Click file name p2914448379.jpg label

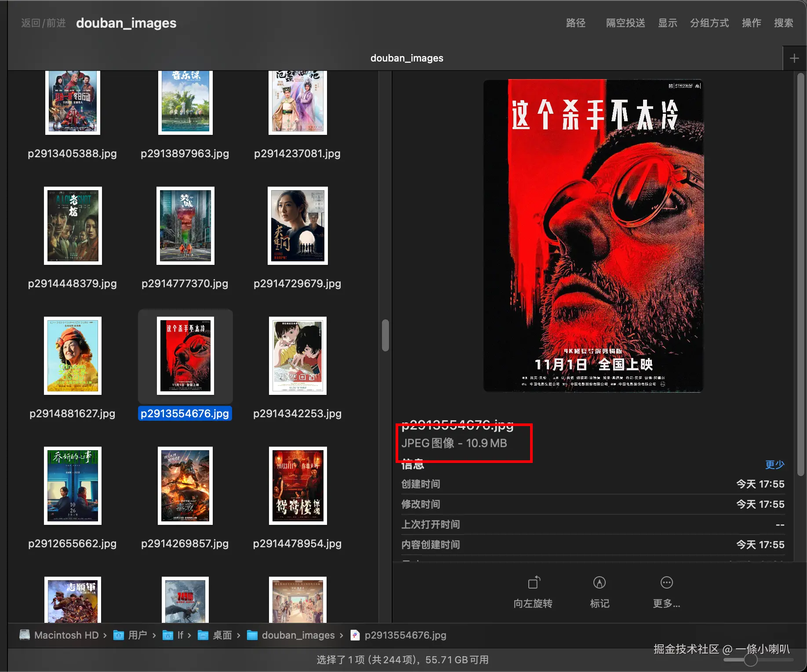coord(73,283)
